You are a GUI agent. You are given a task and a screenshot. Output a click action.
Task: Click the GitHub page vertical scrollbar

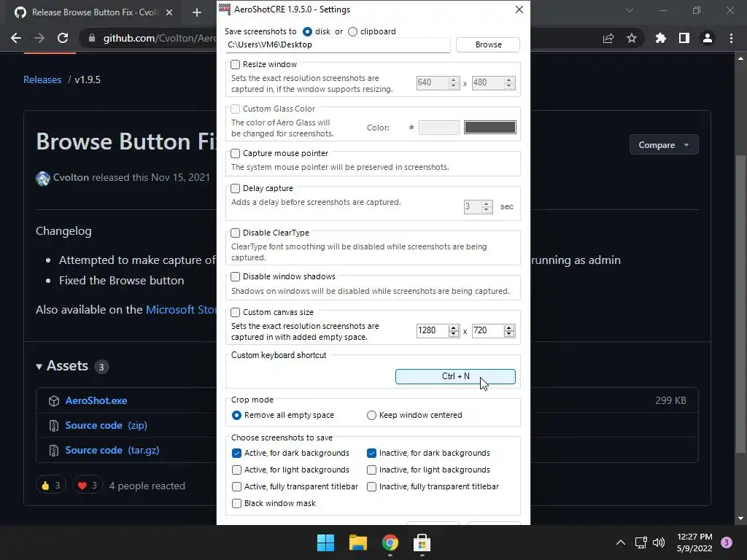click(740, 305)
